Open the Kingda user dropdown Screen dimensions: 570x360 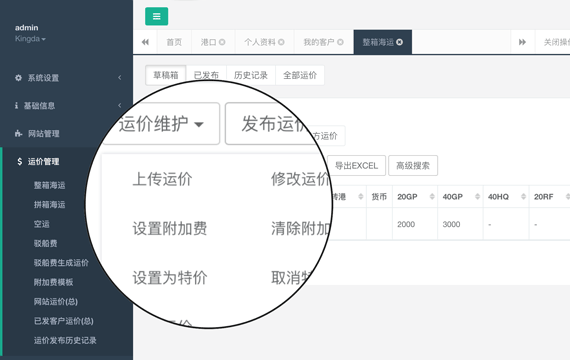30,39
